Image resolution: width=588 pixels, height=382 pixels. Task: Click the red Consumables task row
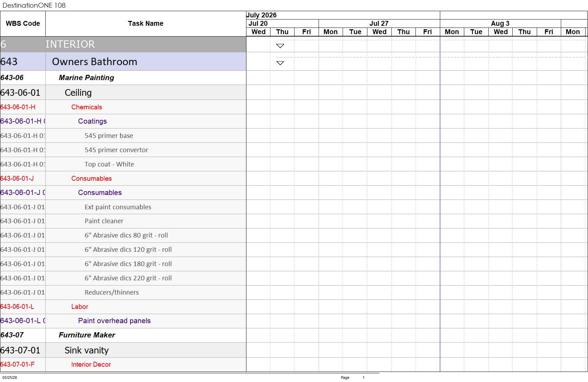pyautogui.click(x=123, y=178)
